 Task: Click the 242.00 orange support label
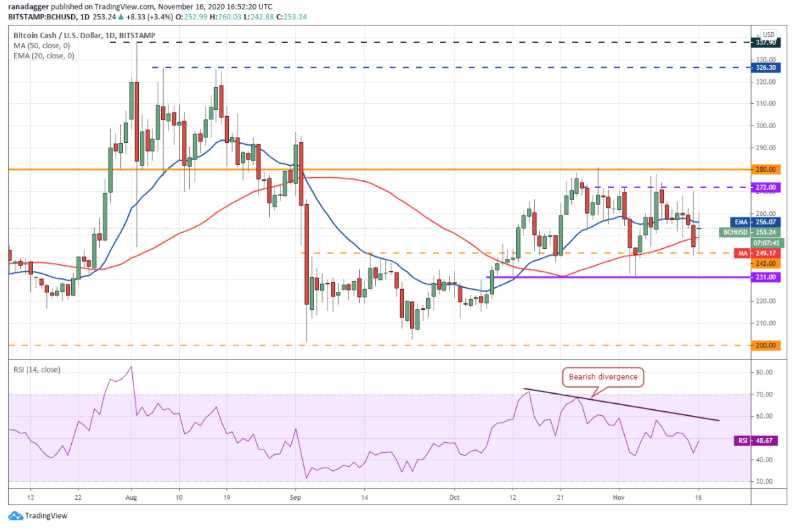(x=766, y=264)
